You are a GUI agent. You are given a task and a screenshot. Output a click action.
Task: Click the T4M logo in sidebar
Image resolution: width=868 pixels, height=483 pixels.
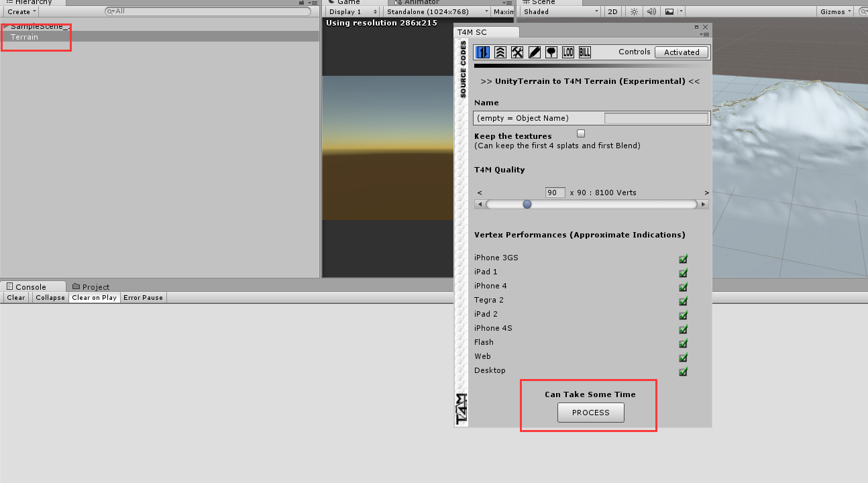462,409
